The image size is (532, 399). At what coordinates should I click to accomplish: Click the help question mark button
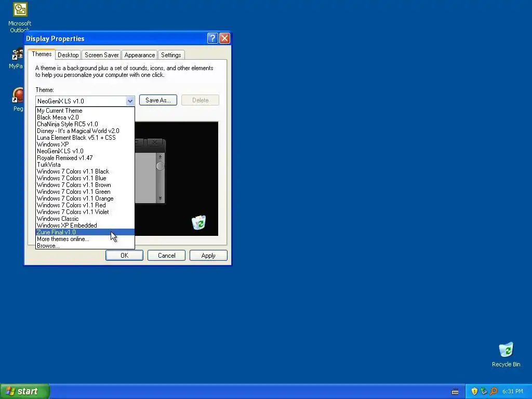212,38
